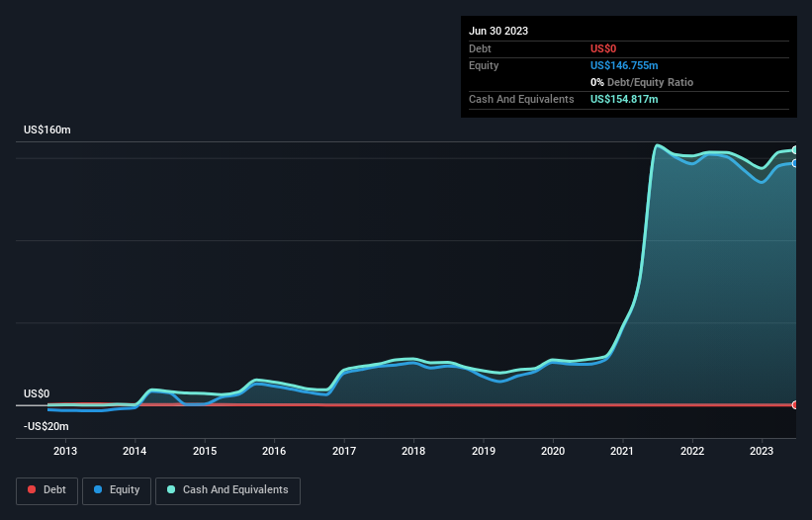Click the 2017 x-axis label

[344, 451]
